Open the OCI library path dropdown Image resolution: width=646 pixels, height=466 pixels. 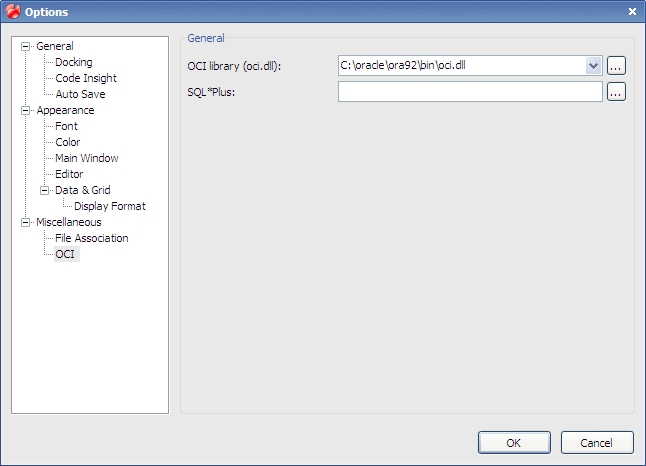point(593,66)
